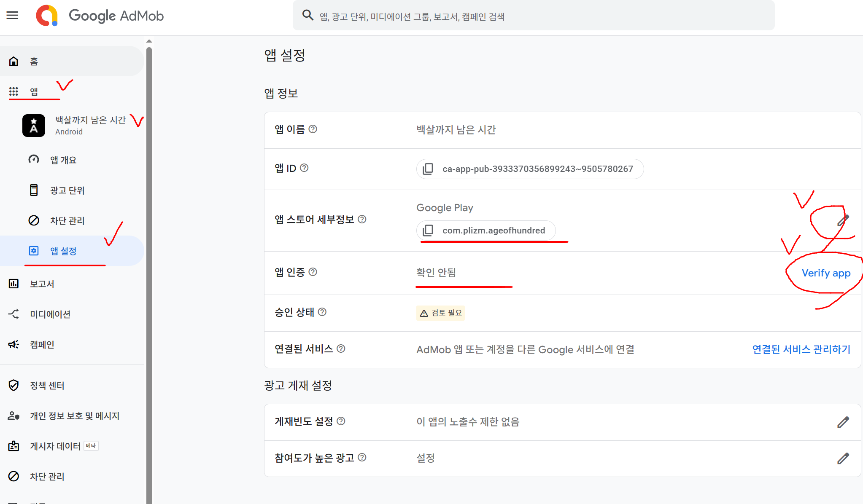The image size is (863, 504).
Task: Click Verify app link
Action: [826, 273]
